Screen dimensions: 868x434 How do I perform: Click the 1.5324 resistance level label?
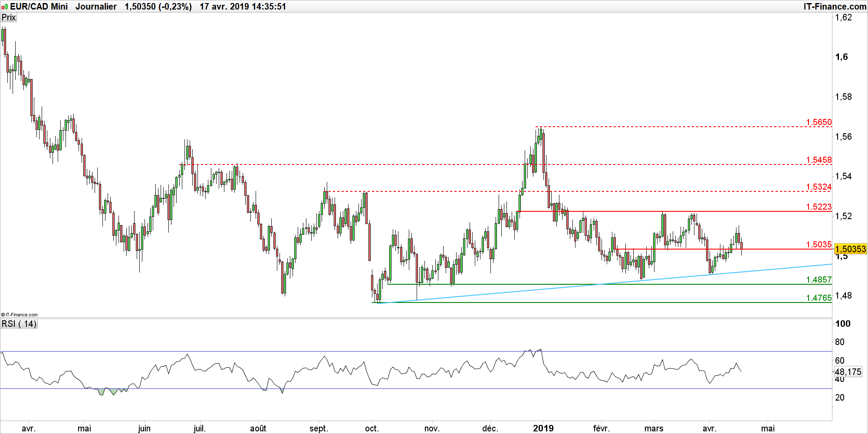pyautogui.click(x=819, y=187)
